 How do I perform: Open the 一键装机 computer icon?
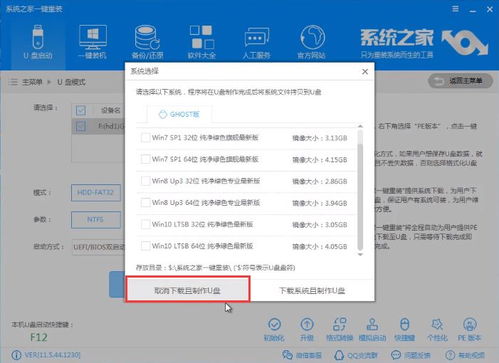pyautogui.click(x=93, y=42)
